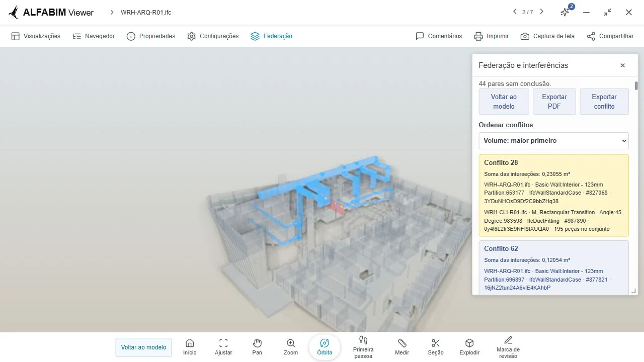The image size is (644, 362).
Task: Take a Captura de tela screenshot
Action: 547,36
